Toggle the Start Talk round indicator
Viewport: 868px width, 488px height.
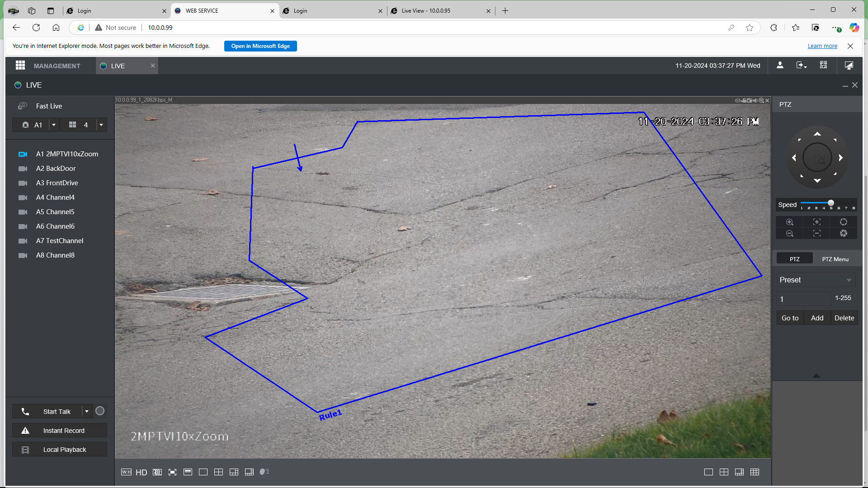click(100, 411)
